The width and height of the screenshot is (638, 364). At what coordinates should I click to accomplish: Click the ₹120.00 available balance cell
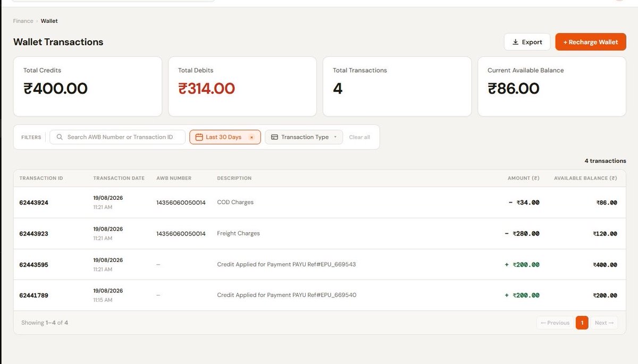(605, 234)
